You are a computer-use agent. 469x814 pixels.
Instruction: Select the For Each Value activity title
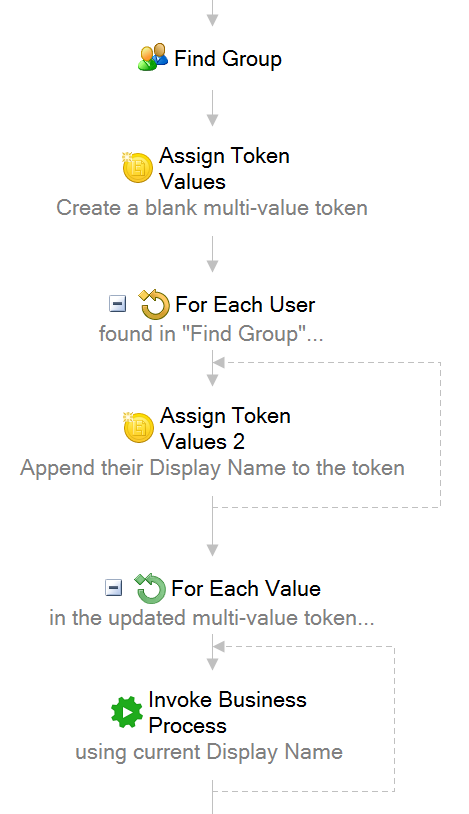tap(246, 589)
